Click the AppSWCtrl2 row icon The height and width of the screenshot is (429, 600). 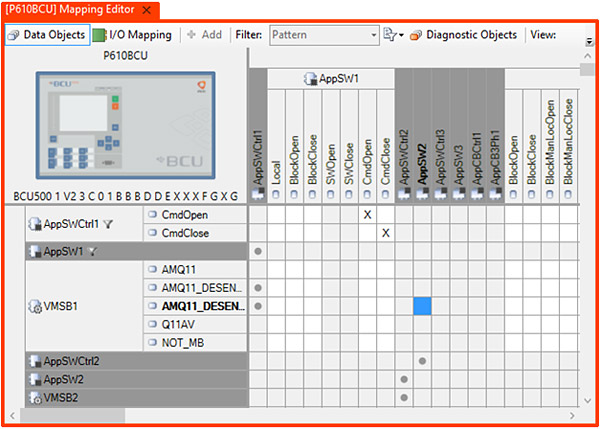coord(33,361)
